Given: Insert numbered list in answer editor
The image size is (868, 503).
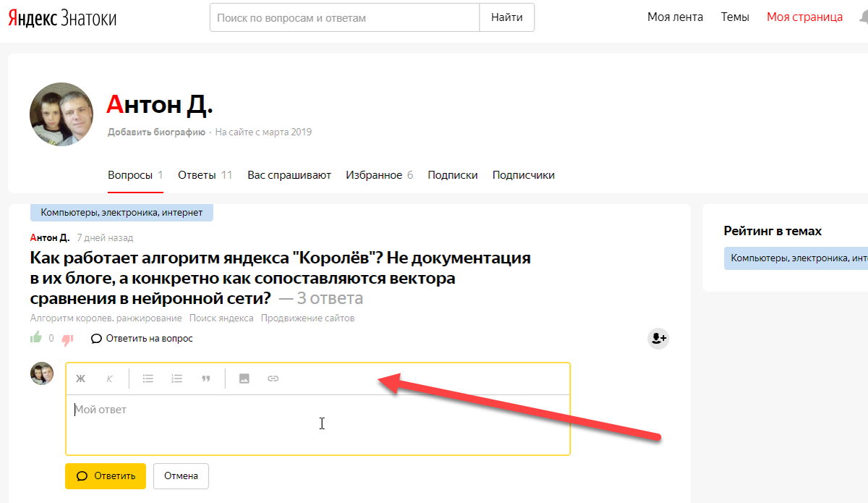Looking at the screenshot, I should click(177, 379).
